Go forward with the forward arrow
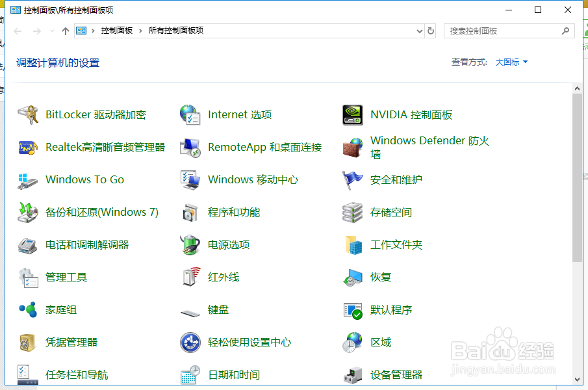 click(x=37, y=31)
